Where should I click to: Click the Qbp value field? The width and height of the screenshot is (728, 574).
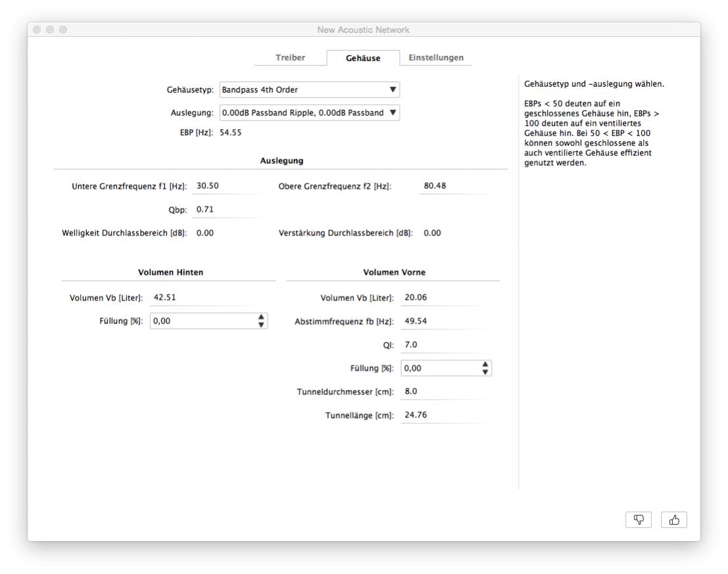(x=230, y=210)
